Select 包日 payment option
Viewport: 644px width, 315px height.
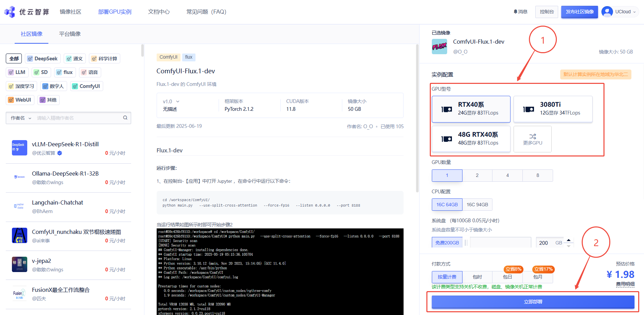pyautogui.click(x=507, y=277)
